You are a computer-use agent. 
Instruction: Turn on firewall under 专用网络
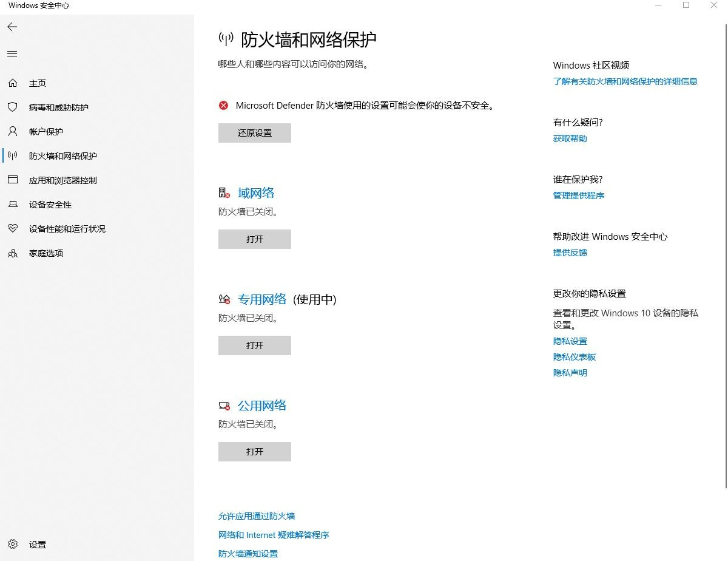[255, 345]
